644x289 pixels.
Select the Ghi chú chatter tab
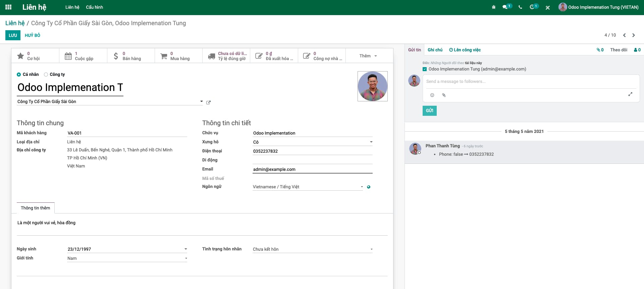point(435,50)
